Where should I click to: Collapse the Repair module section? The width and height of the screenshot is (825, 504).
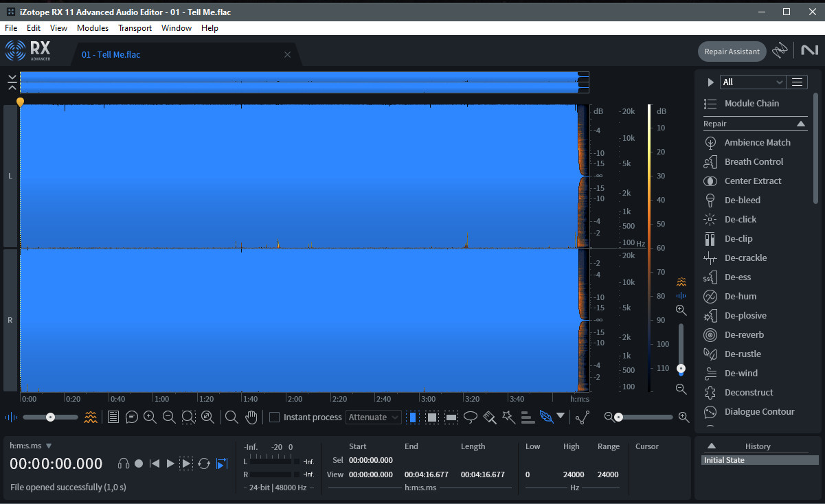click(801, 124)
